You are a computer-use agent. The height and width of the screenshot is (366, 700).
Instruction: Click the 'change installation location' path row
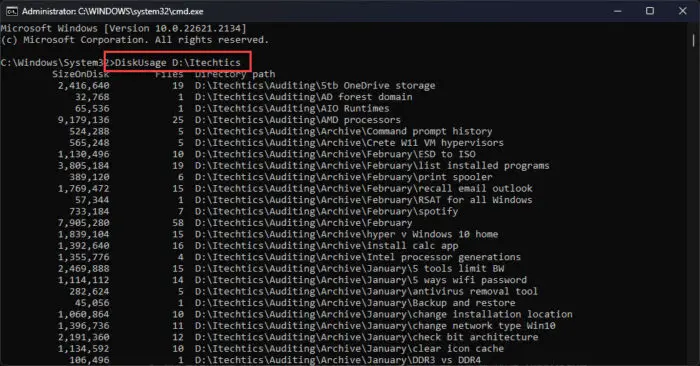(383, 315)
